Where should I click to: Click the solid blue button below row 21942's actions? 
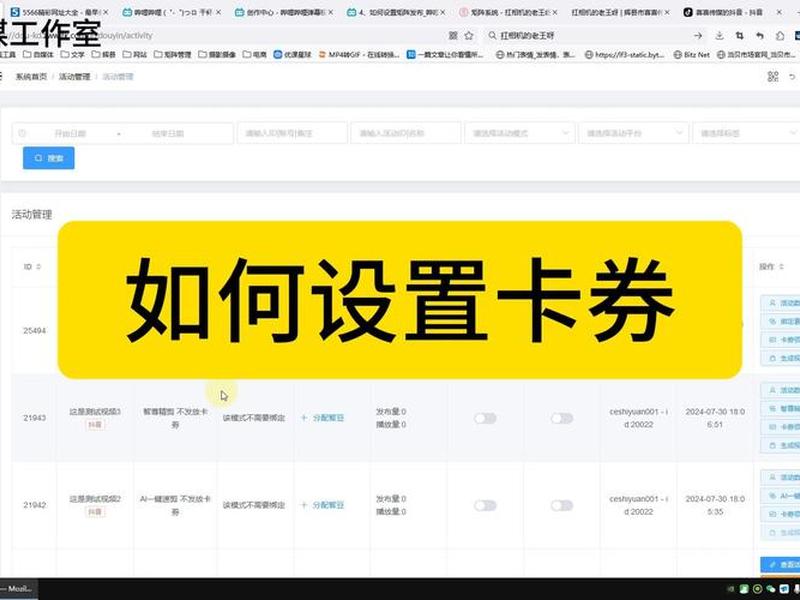click(780, 564)
